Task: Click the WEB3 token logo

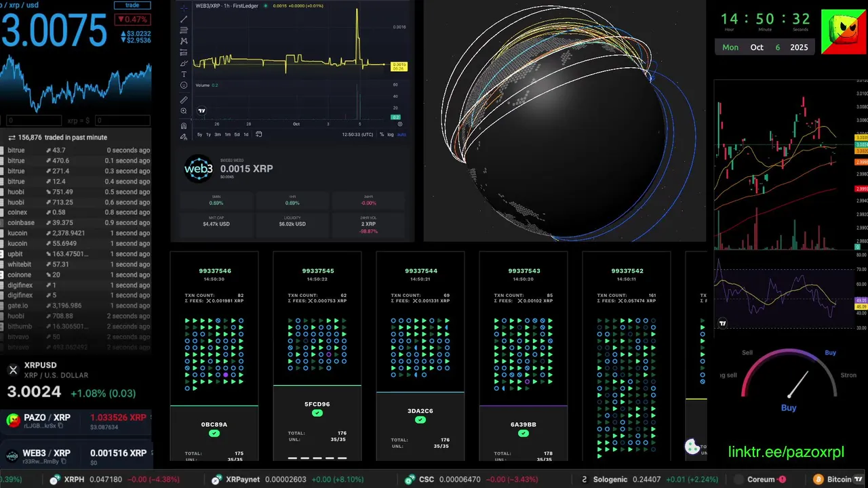Action: (x=199, y=169)
